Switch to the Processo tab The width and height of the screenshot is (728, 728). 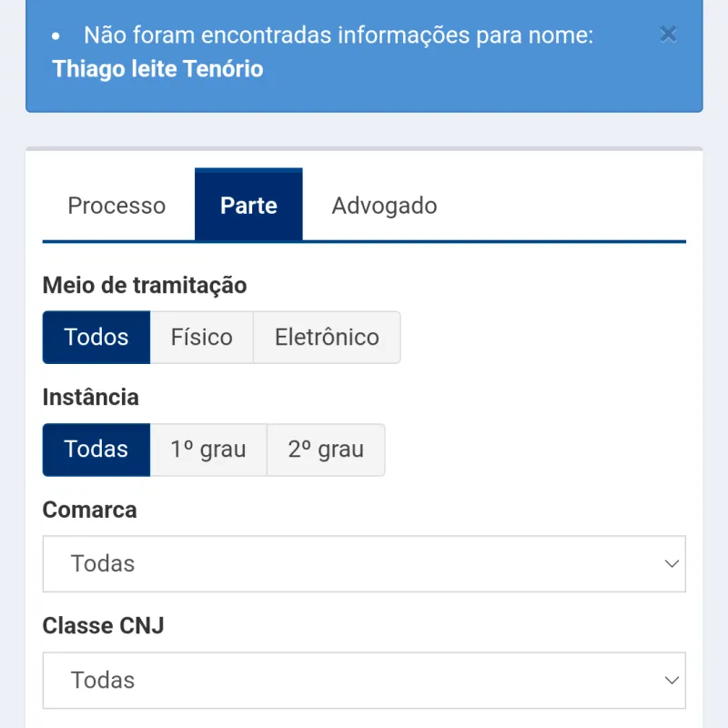coord(116,205)
